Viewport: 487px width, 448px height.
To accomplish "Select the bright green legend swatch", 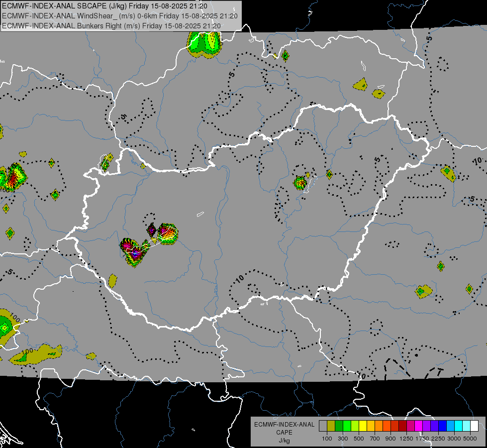I will click(347, 426).
